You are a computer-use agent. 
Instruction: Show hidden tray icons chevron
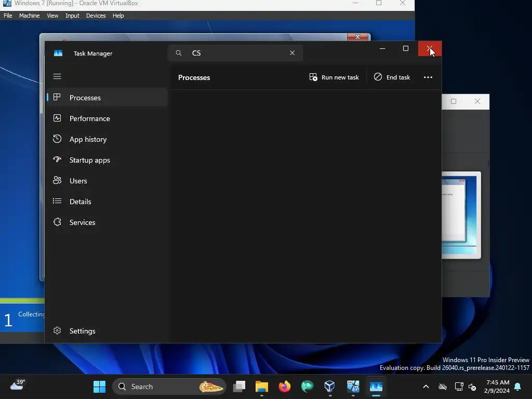pyautogui.click(x=426, y=387)
